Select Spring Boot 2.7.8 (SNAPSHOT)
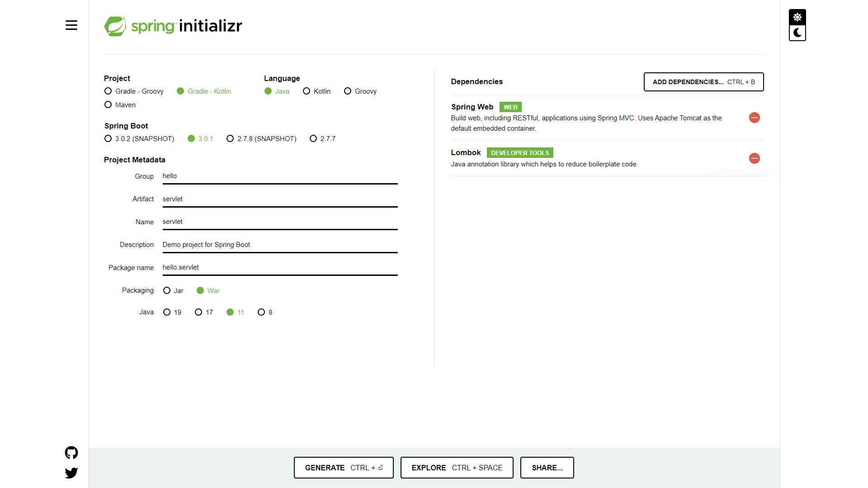 [261, 139]
